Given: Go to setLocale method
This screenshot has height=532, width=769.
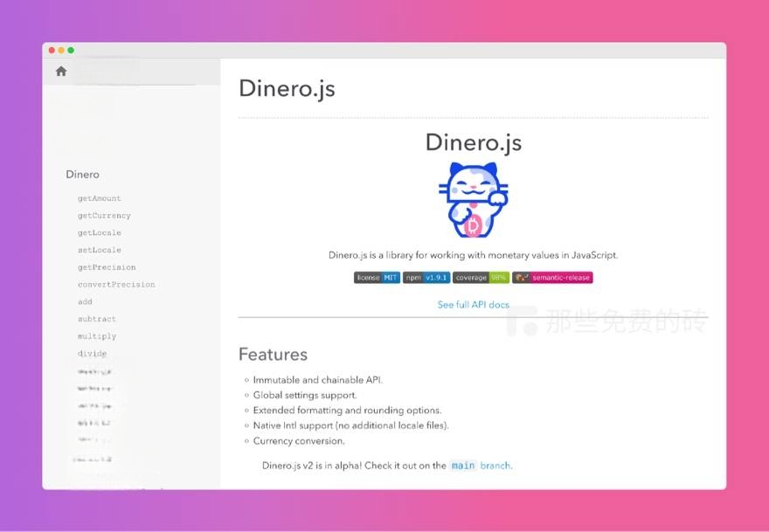Looking at the screenshot, I should [x=99, y=250].
